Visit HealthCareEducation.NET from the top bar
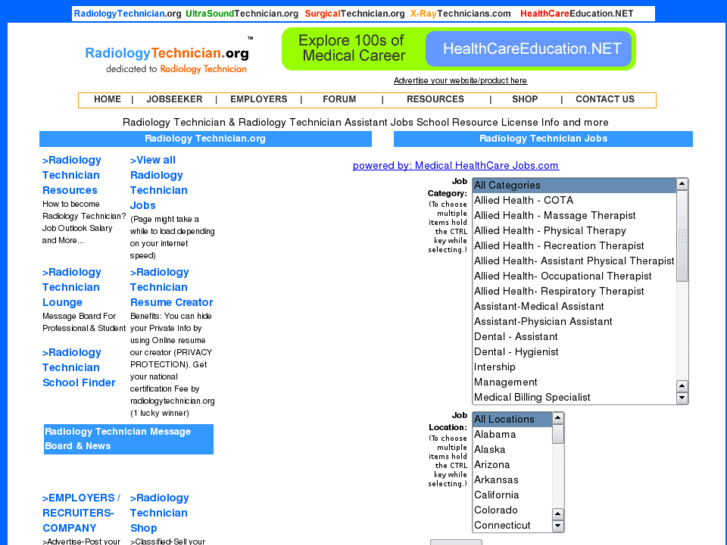Screen dimensions: 727x545 [x=577, y=13]
